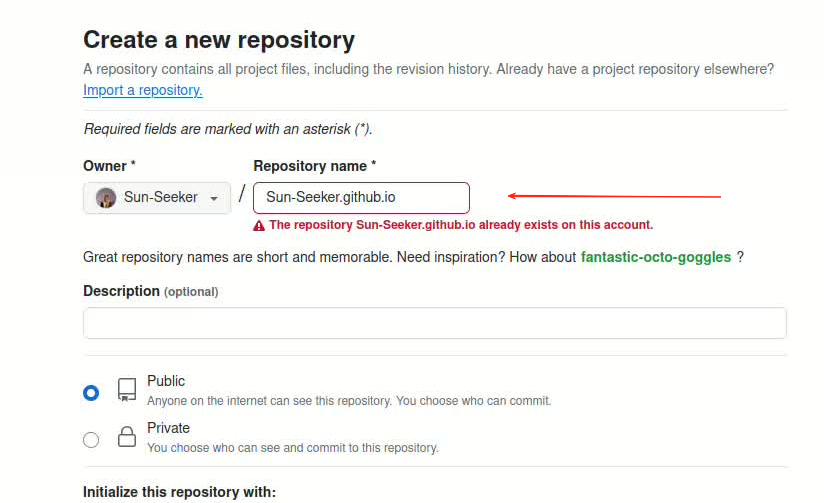
Task: Choose visibility by clicking the Private label
Action: (x=168, y=428)
